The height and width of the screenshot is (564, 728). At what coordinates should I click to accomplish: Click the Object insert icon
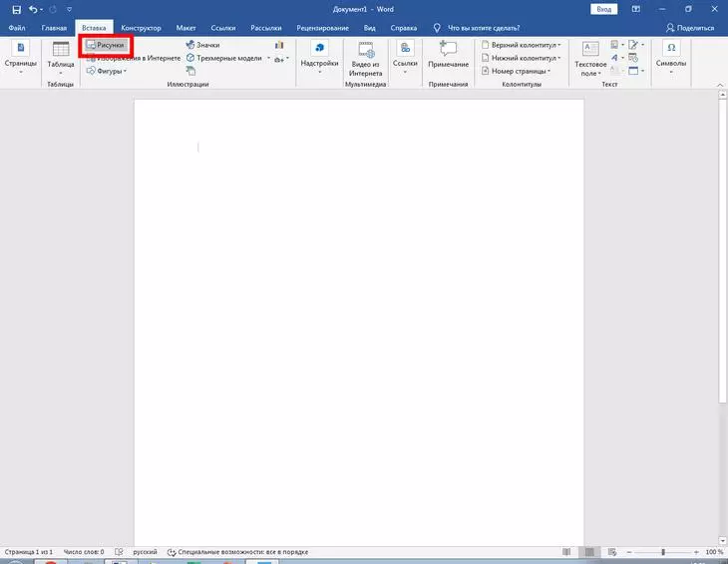coord(635,71)
